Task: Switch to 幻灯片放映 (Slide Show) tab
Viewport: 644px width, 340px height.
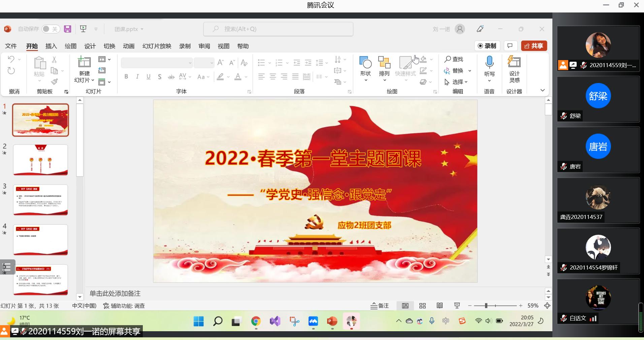Action: coord(157,46)
